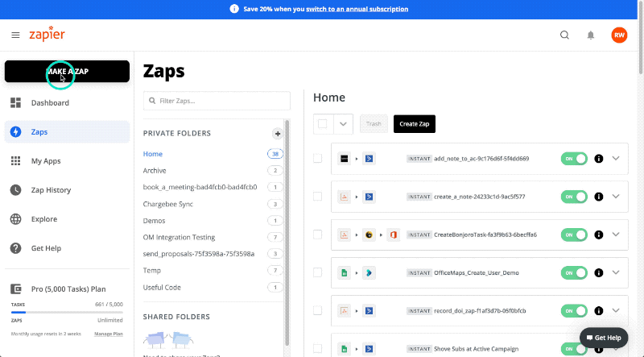Image resolution: width=644 pixels, height=357 pixels.
Task: Open the select-all dropdown arrow
Action: 343,124
